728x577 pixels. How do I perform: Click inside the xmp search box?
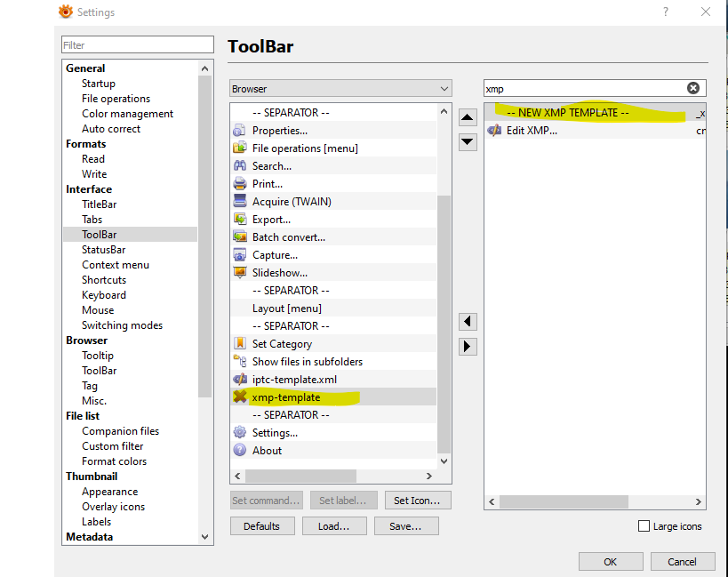(585, 89)
